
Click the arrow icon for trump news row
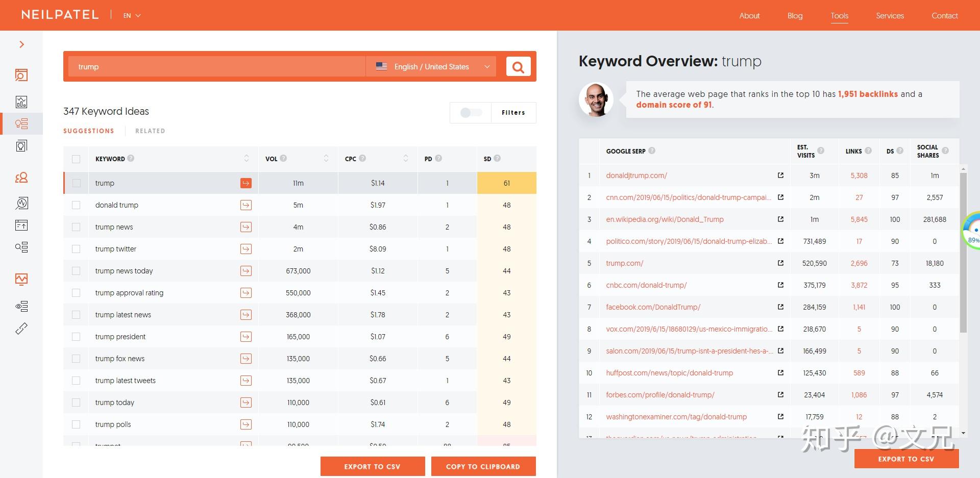click(246, 227)
